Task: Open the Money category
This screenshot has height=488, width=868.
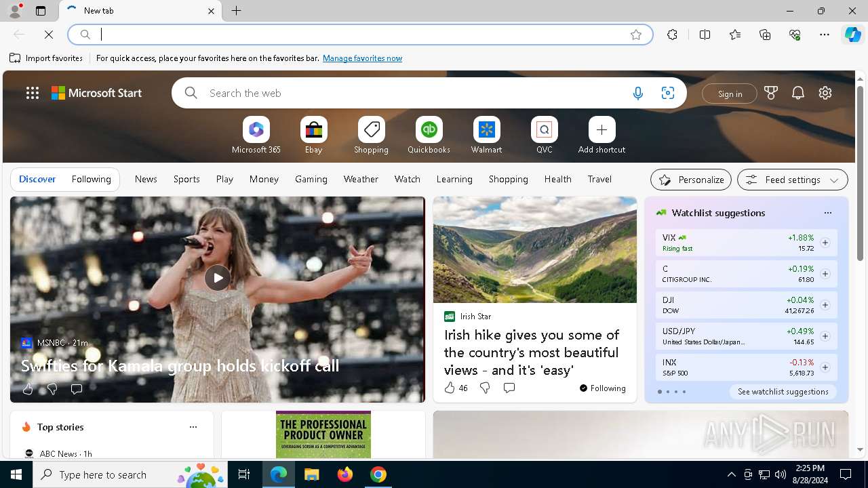Action: pos(264,179)
